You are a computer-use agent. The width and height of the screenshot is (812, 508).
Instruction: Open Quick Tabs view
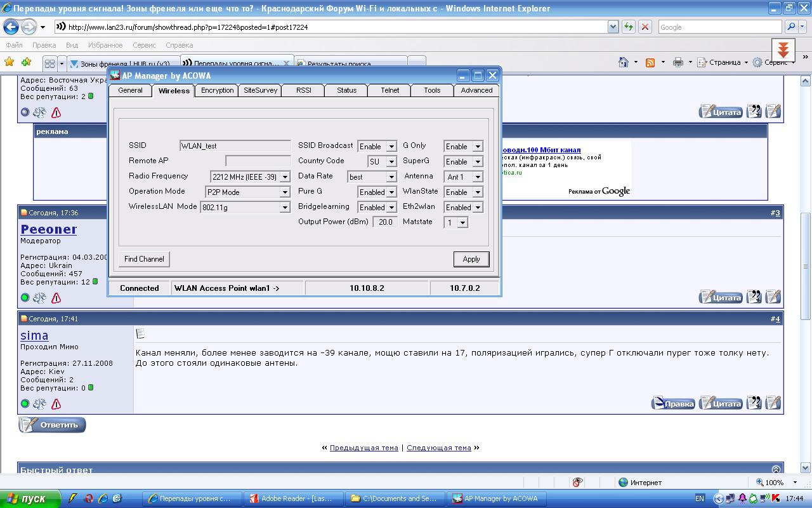[x=49, y=63]
